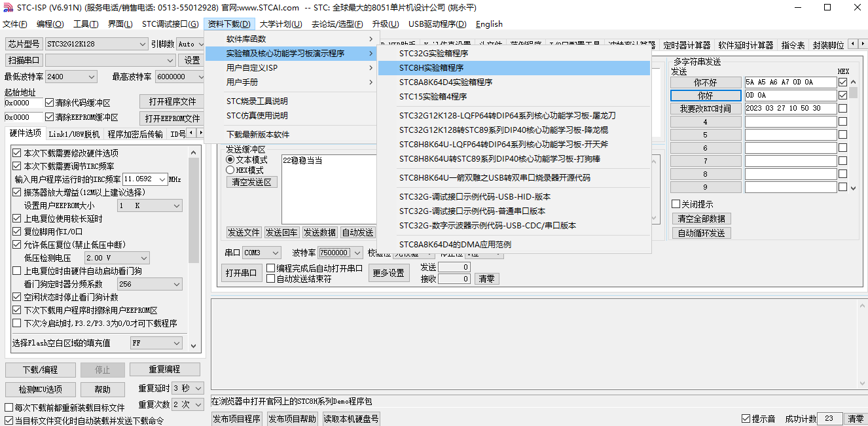Viewport: 868px width, 426px height.
Task: Click down arrow of multi-string send scrollbar
Action: [852, 188]
